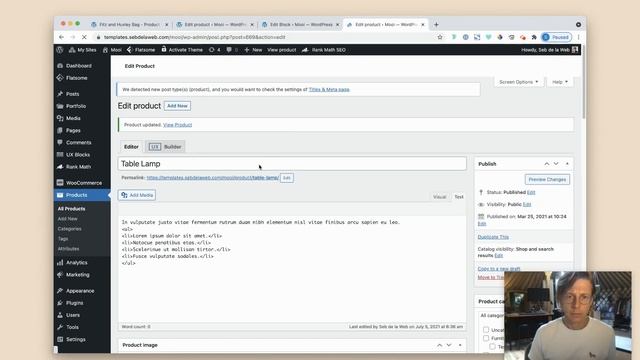Click the Pages icon in sidebar
The width and height of the screenshot is (640, 360).
pos(60,130)
